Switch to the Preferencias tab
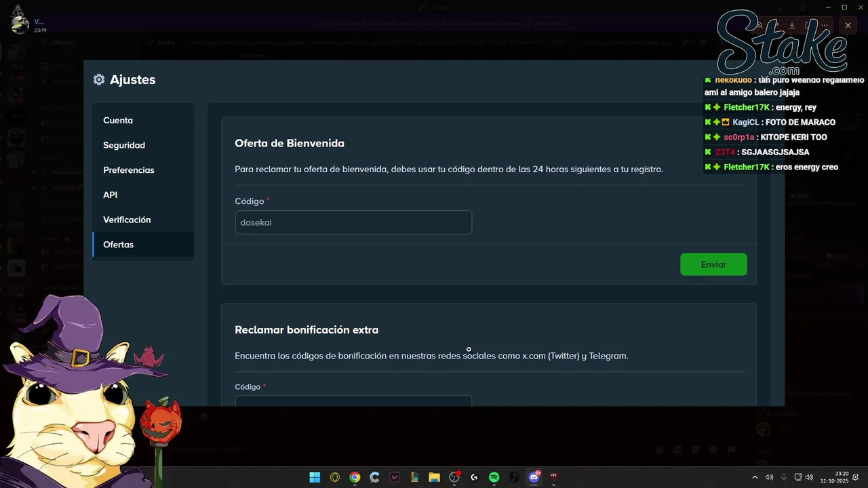This screenshot has height=488, width=868. pos(143,170)
